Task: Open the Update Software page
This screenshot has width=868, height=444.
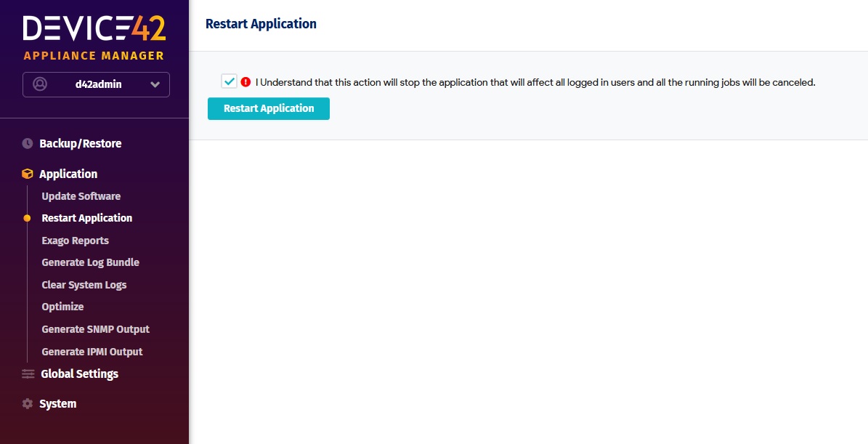Action: pos(81,196)
